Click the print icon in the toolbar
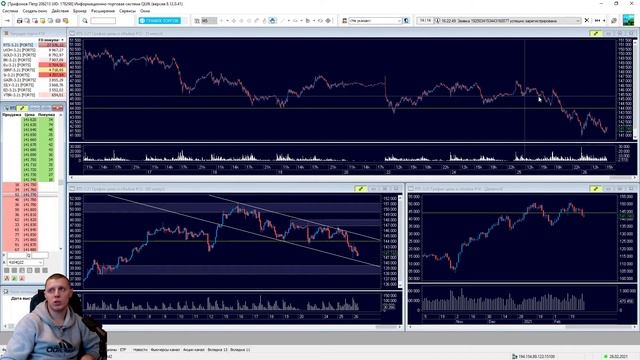The image size is (640, 360). pos(19,20)
